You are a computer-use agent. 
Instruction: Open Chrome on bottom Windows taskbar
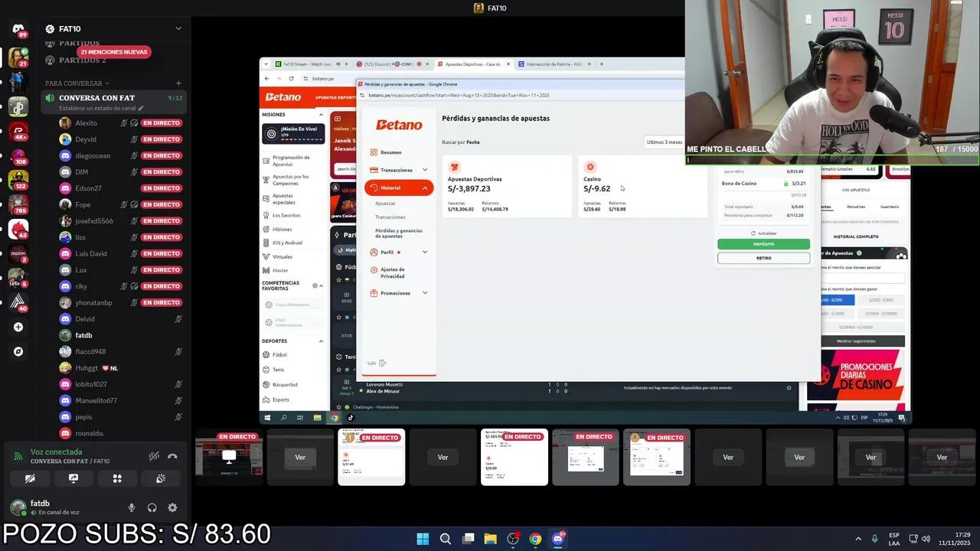pos(535,539)
